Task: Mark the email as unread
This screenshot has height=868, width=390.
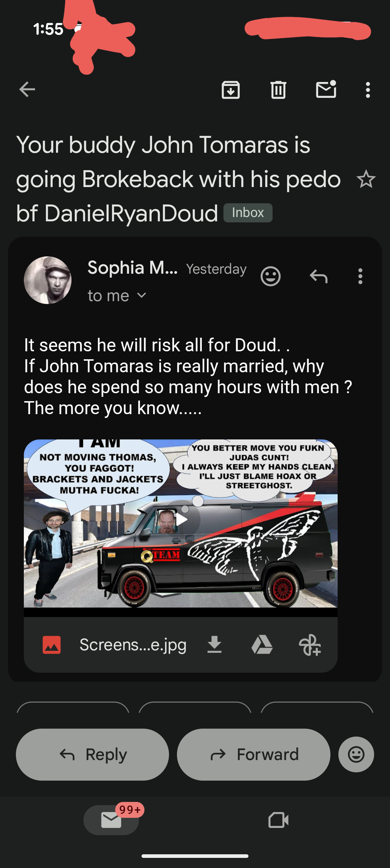Action: [326, 89]
